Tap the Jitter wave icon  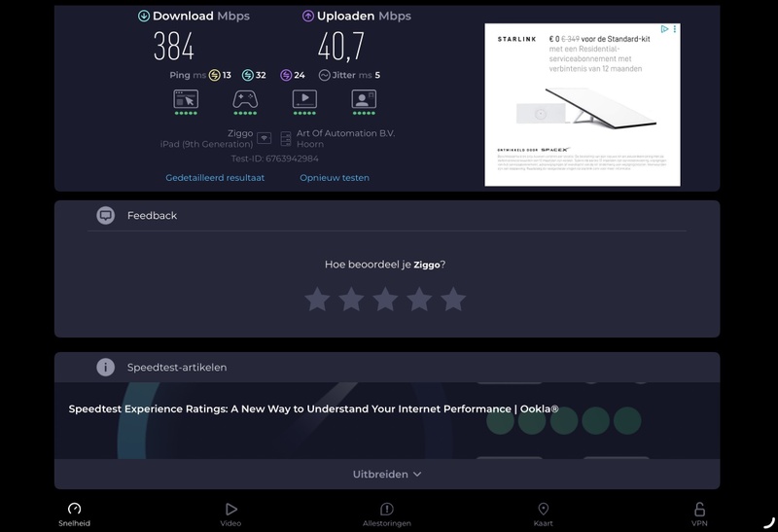coord(325,75)
